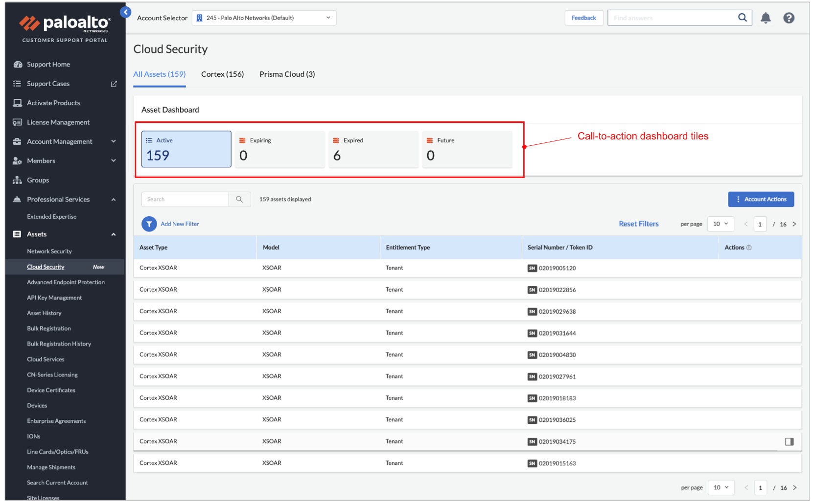Click the Account Actions button
This screenshot has width=815, height=504.
760,200
